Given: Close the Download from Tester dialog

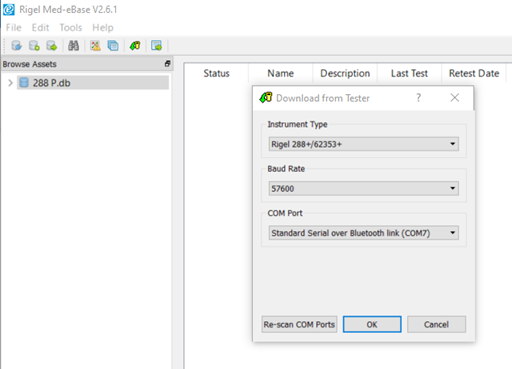Looking at the screenshot, I should point(455,98).
